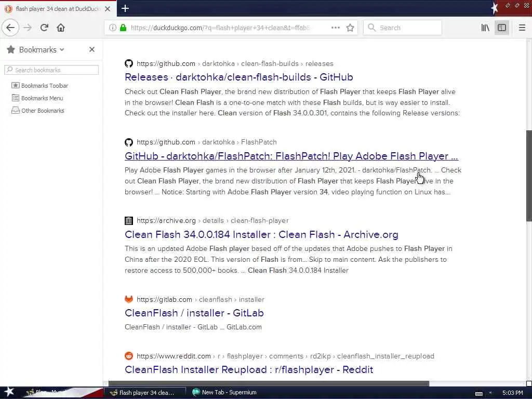Reload the current page
The height and width of the screenshot is (399, 532).
[x=44, y=28]
